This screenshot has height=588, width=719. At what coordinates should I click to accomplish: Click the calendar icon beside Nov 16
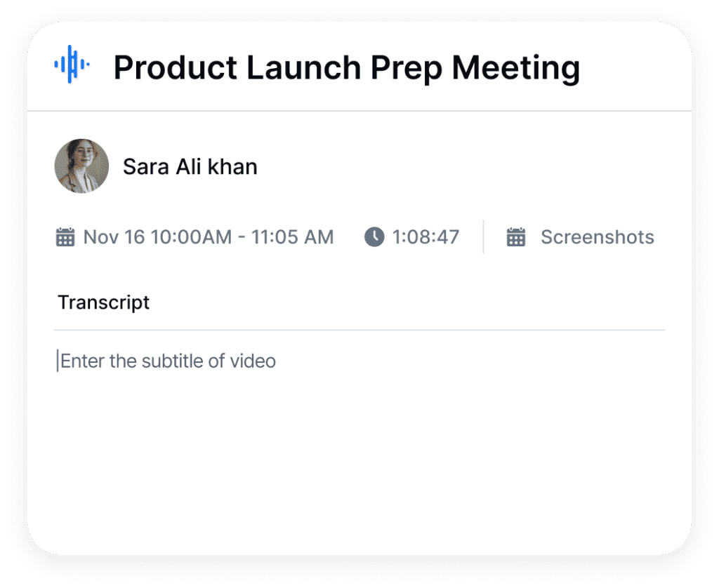click(65, 237)
